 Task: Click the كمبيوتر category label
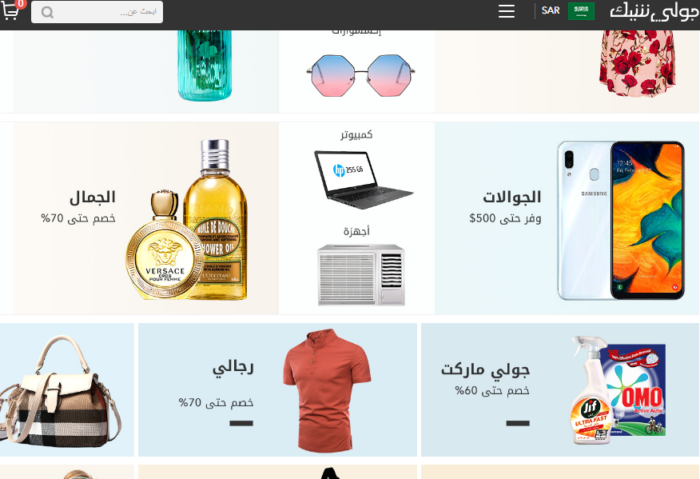coord(356,135)
